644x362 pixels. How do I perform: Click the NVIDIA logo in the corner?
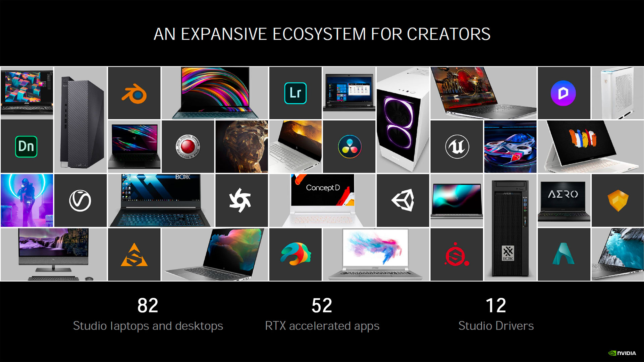pos(622,353)
